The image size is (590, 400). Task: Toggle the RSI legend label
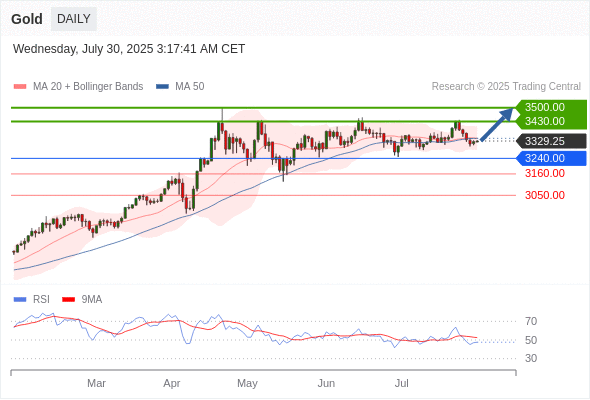pos(41,300)
